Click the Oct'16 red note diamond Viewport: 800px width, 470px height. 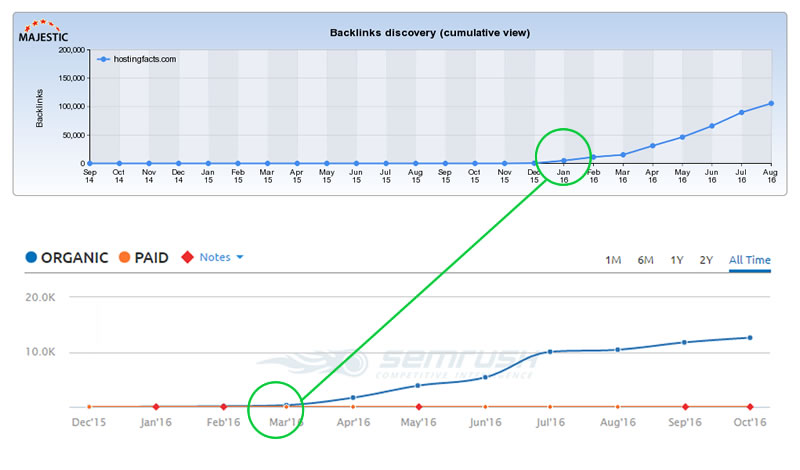tap(750, 407)
